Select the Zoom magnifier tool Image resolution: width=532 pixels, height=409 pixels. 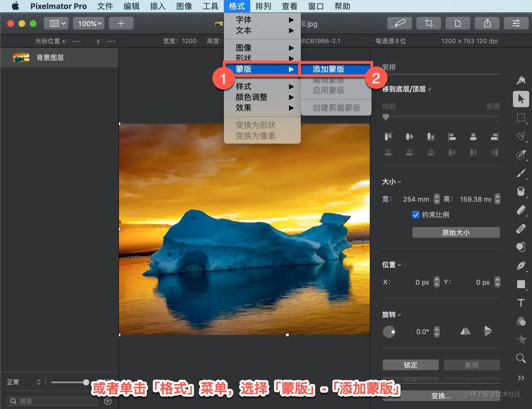pyautogui.click(x=521, y=358)
